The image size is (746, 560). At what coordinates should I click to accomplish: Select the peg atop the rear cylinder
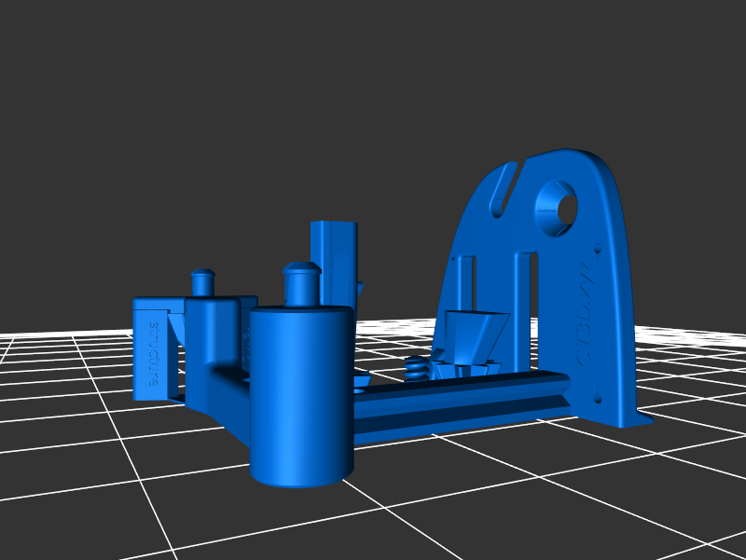203,281
